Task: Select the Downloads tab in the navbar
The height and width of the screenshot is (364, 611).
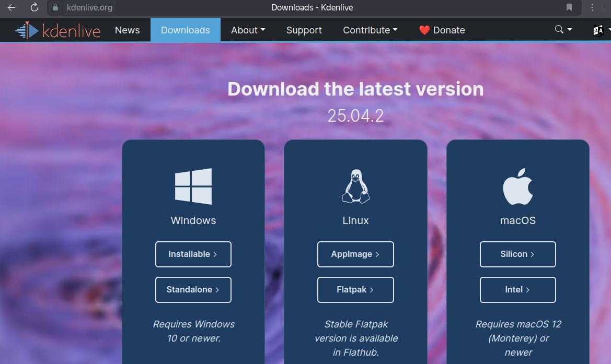Action: pyautogui.click(x=186, y=30)
